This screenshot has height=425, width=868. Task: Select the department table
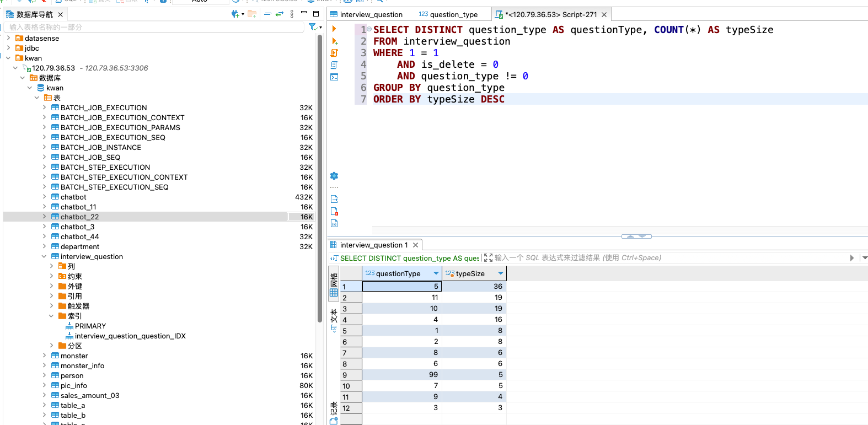point(80,246)
